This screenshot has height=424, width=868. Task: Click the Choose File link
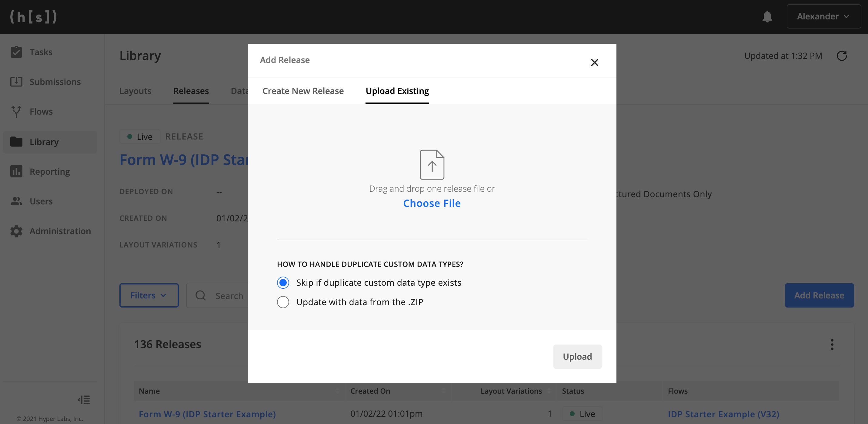point(432,204)
